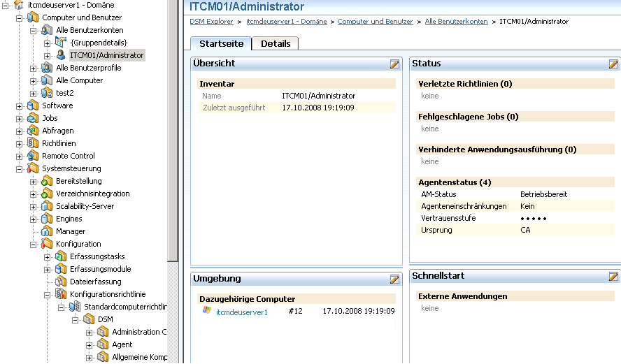Select Standardcomputerrichtlinie tree item
The image size is (621, 364).
point(125,307)
